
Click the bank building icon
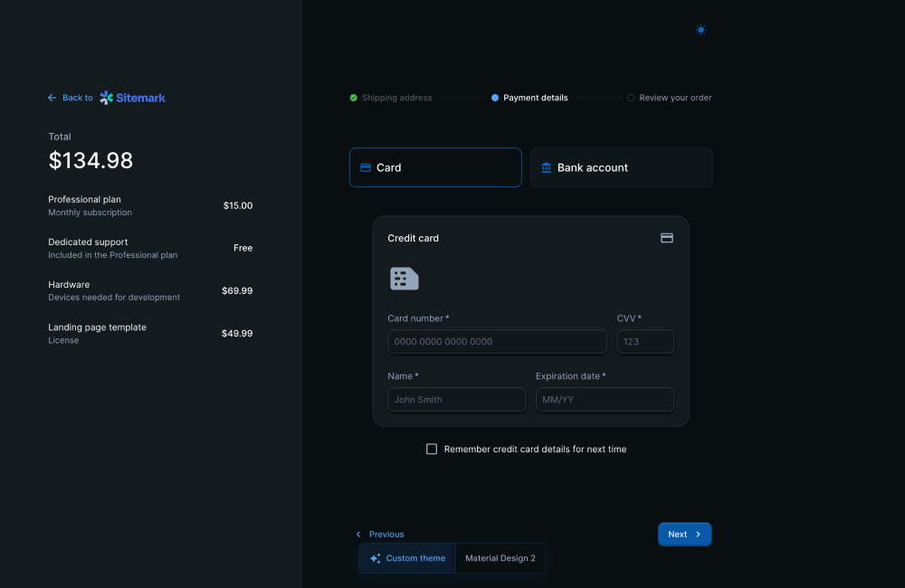(x=546, y=167)
